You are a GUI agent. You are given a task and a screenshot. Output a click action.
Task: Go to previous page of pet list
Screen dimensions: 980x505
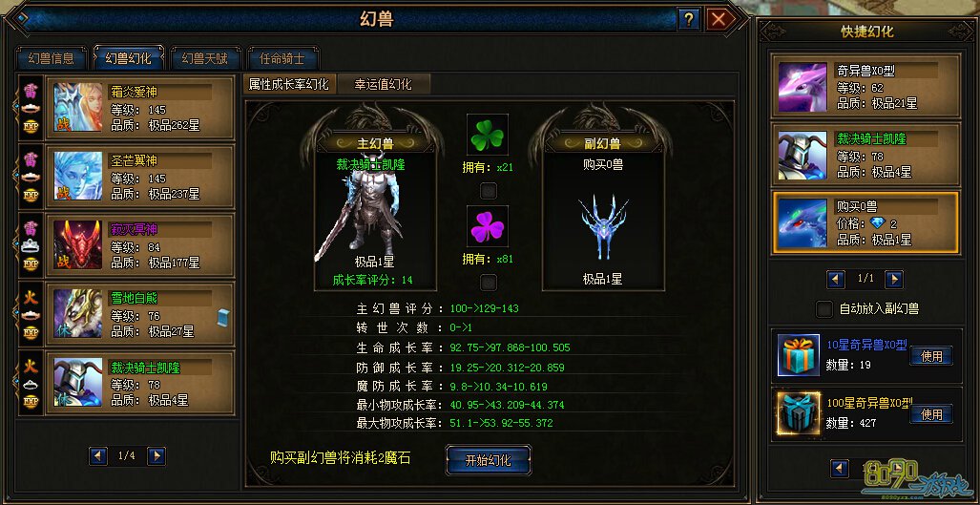[x=98, y=455]
